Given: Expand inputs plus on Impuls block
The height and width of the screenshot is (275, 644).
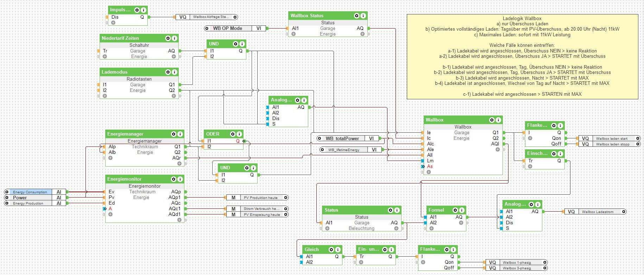Looking at the screenshot, I should pos(113,23).
